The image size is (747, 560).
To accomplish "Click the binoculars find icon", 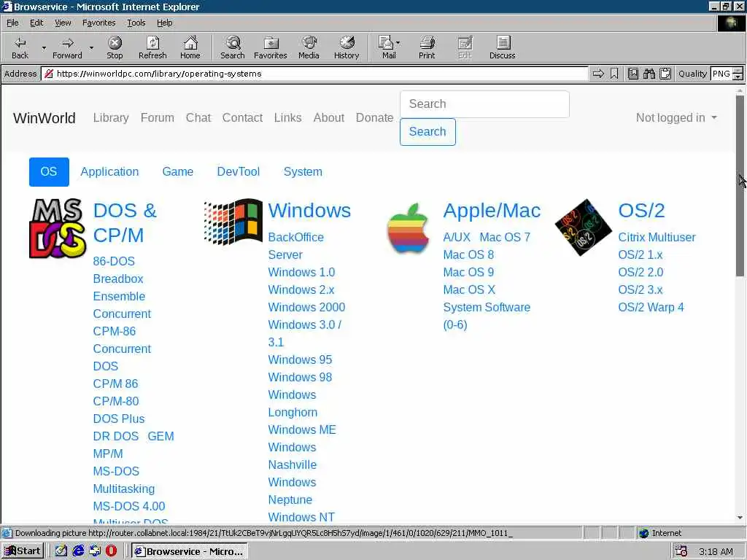I will [x=649, y=74].
